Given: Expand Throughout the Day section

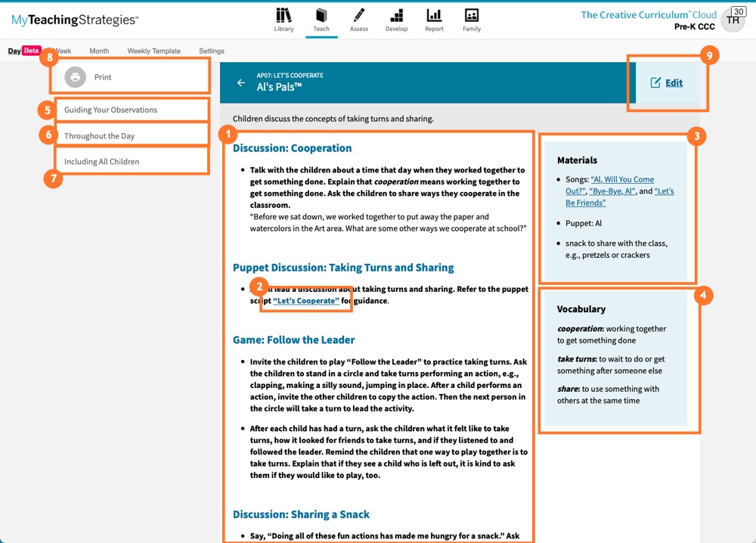Looking at the screenshot, I should pyautogui.click(x=99, y=136).
